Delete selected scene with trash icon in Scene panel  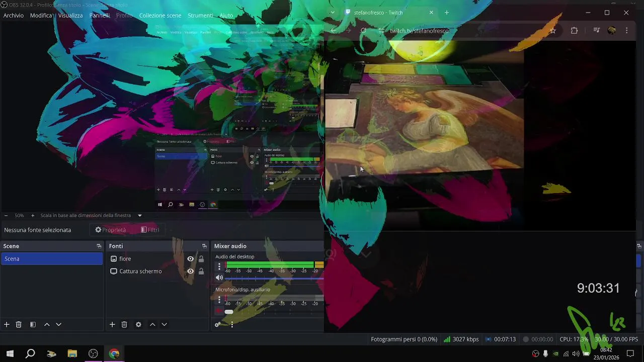point(19,325)
